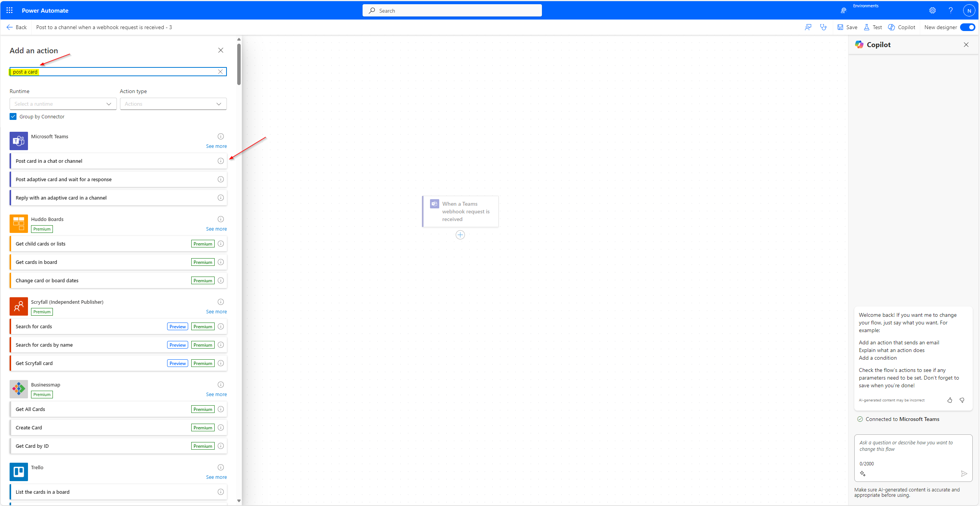This screenshot has width=980, height=506.
Task: Save the flow
Action: click(x=847, y=27)
